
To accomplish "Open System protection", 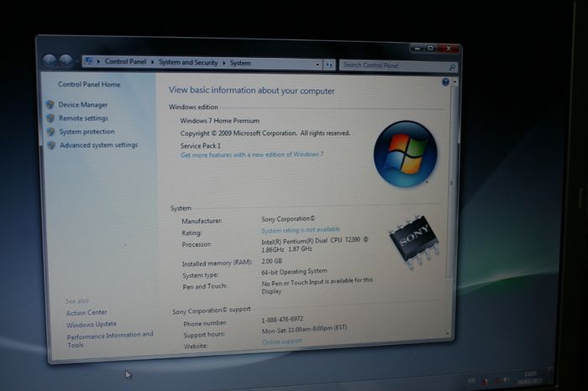I will (87, 132).
